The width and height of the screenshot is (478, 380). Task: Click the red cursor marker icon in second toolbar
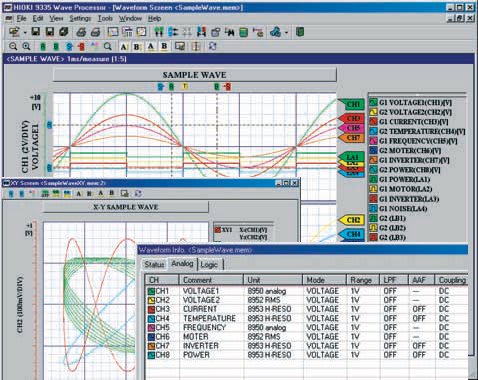pyautogui.click(x=81, y=46)
